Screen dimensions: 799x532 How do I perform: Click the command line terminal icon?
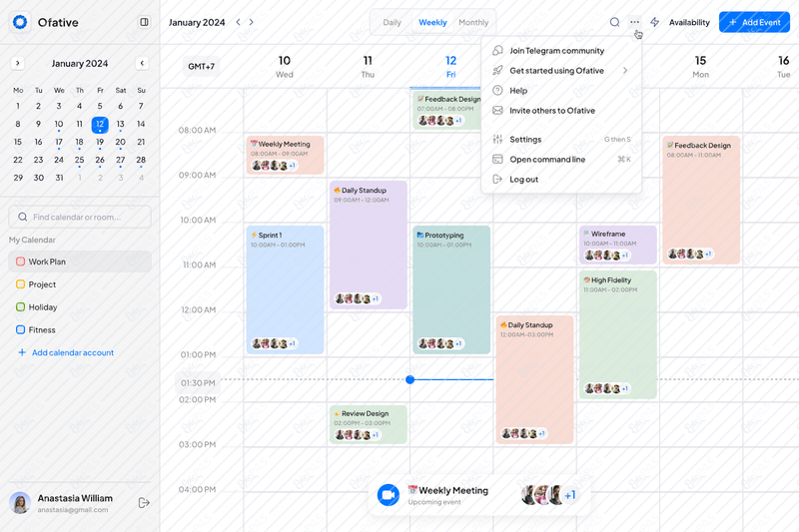pos(497,160)
